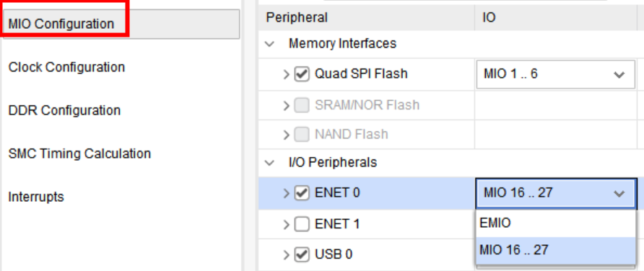This screenshot has height=271, width=644.
Task: Expand the ENET 1 tree row
Action: coord(287,224)
